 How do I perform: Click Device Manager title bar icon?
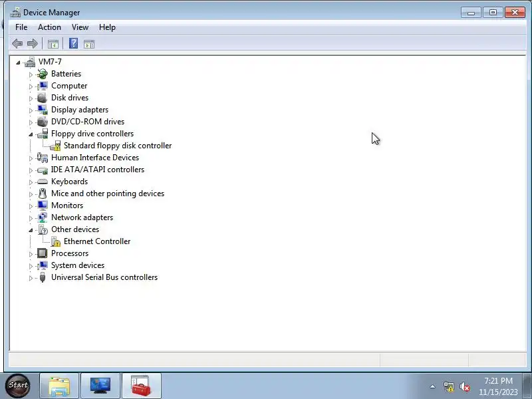[15, 13]
